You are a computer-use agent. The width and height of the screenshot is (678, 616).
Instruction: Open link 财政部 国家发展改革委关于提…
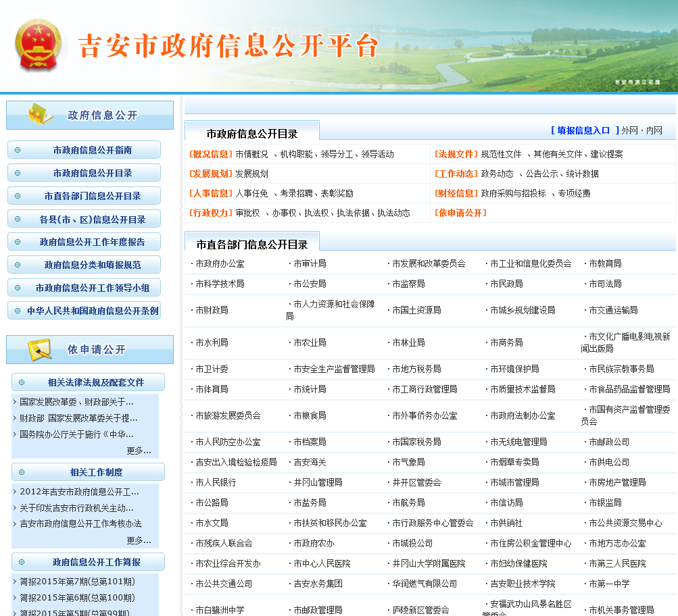(x=78, y=418)
